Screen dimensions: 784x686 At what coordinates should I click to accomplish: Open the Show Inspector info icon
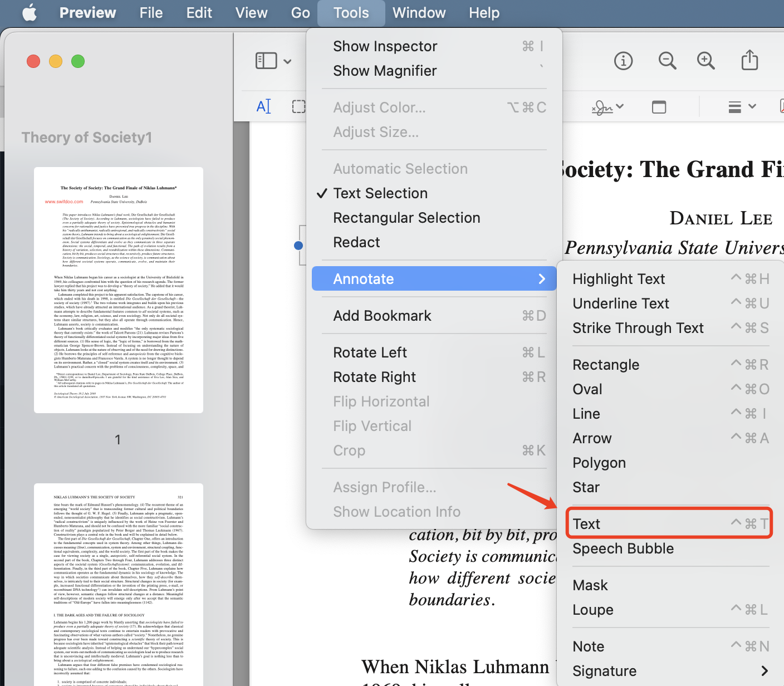click(x=623, y=61)
